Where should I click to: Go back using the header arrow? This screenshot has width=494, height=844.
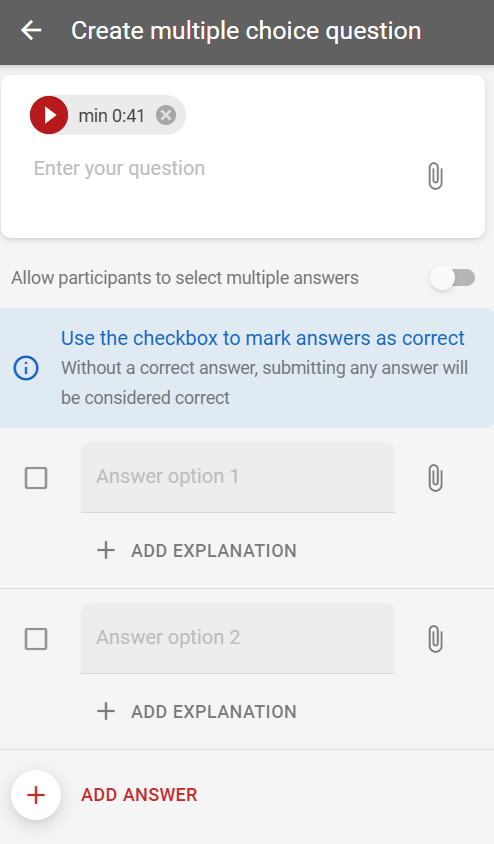pos(31,30)
